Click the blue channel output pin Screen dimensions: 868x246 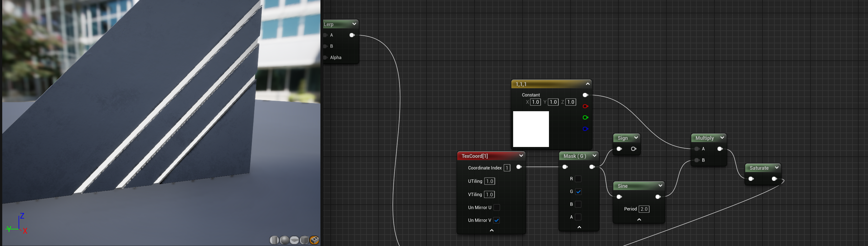[x=585, y=129]
